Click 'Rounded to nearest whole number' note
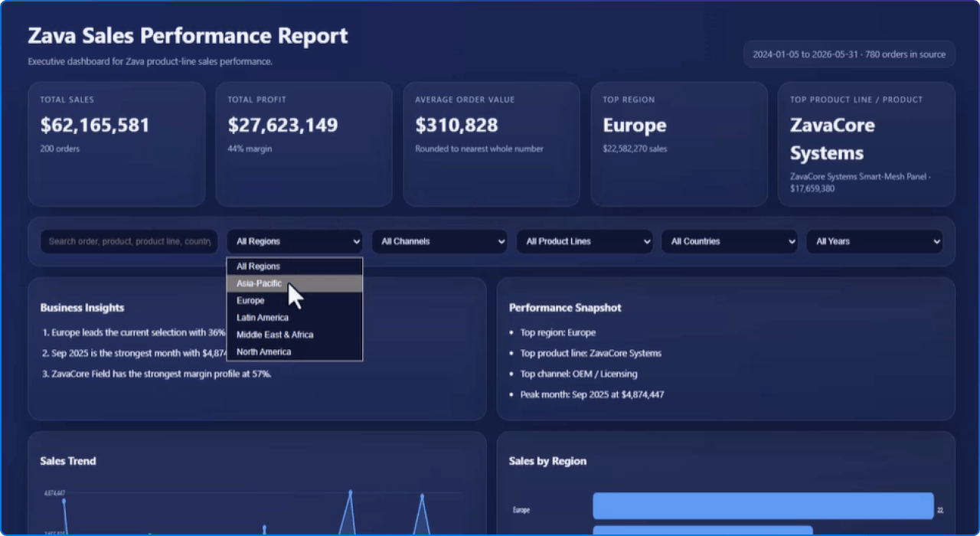Screen dimensions: 980x536 [479, 149]
